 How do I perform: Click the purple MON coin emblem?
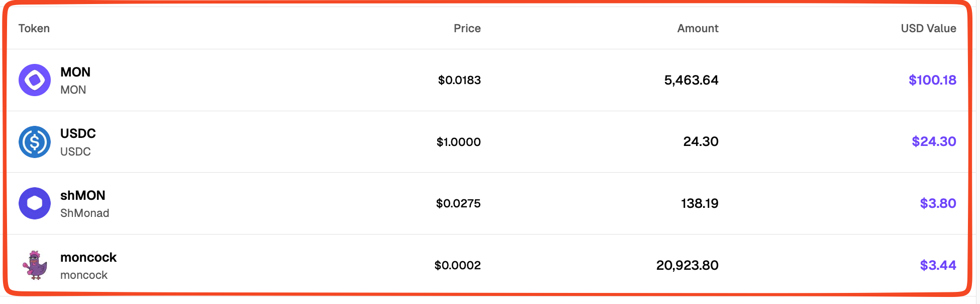34,80
